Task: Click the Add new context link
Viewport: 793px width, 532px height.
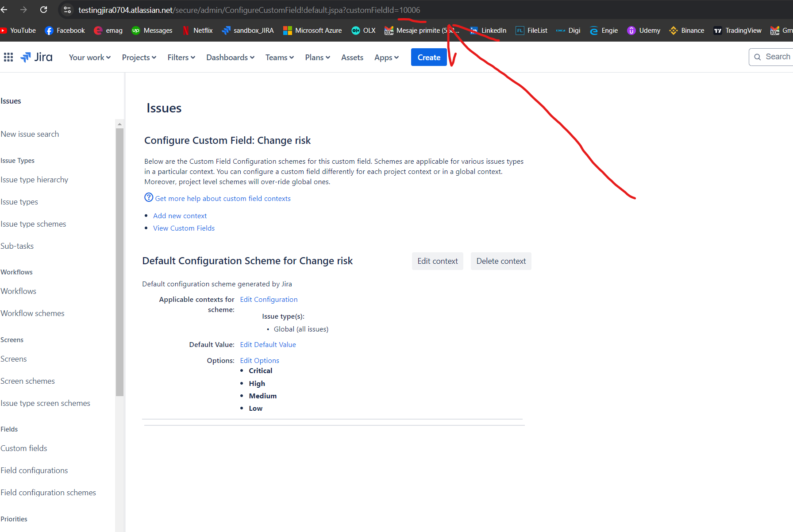Action: pyautogui.click(x=180, y=216)
